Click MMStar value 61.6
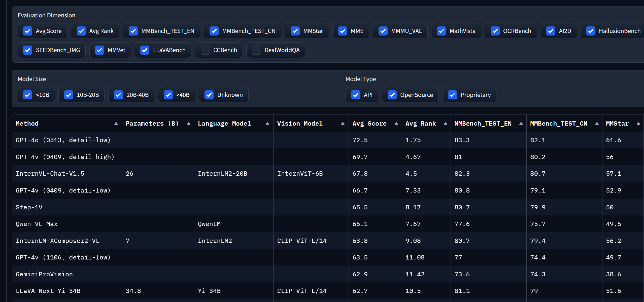This screenshot has width=644, height=302. tap(613, 140)
